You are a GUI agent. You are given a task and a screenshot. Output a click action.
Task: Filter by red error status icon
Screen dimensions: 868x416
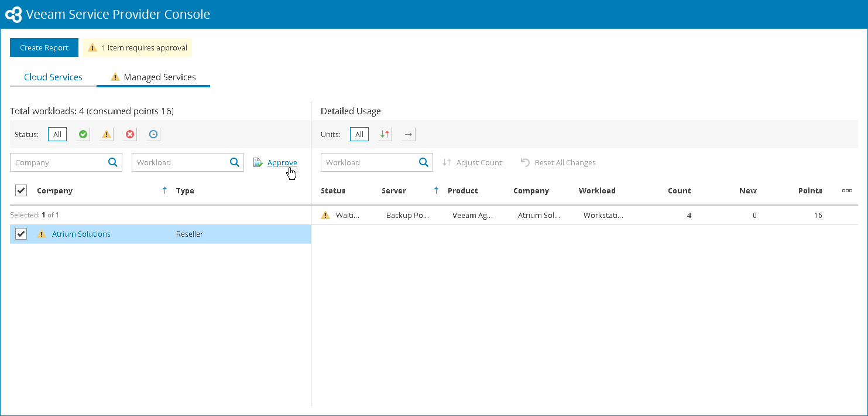pos(130,134)
